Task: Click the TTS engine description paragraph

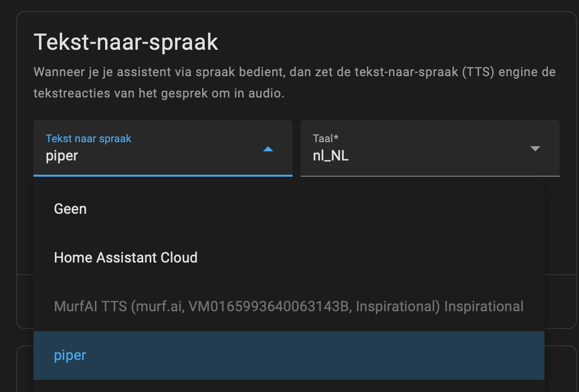Action: tap(295, 82)
